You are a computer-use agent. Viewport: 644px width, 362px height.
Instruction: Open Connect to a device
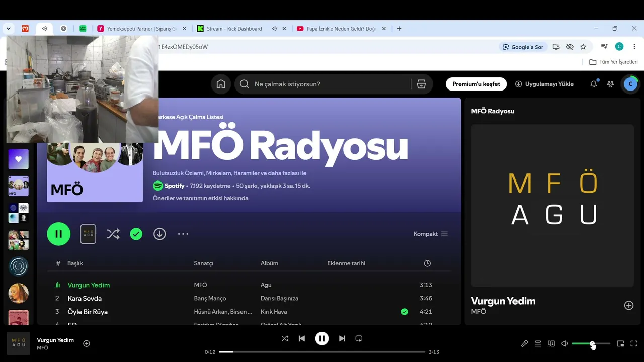click(x=551, y=343)
